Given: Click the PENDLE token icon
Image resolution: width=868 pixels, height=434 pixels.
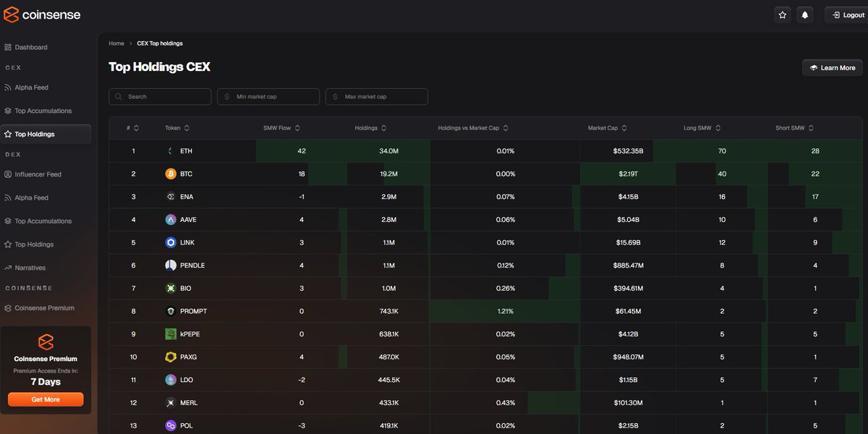Looking at the screenshot, I should [171, 265].
